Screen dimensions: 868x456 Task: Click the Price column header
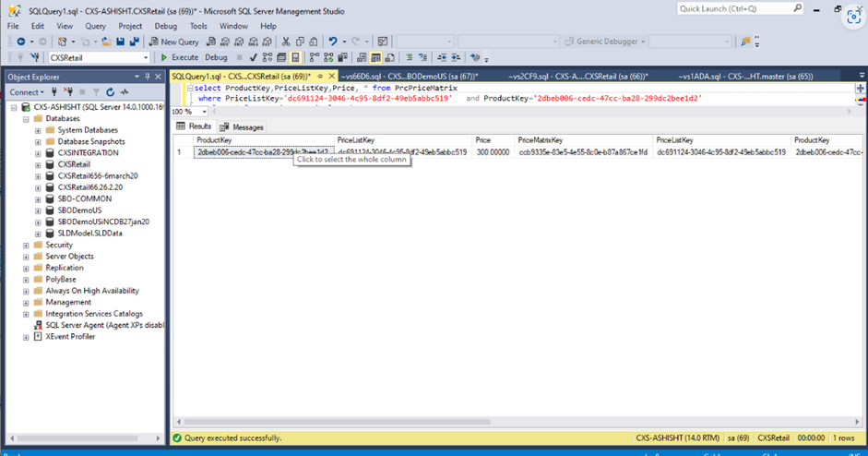(x=493, y=140)
